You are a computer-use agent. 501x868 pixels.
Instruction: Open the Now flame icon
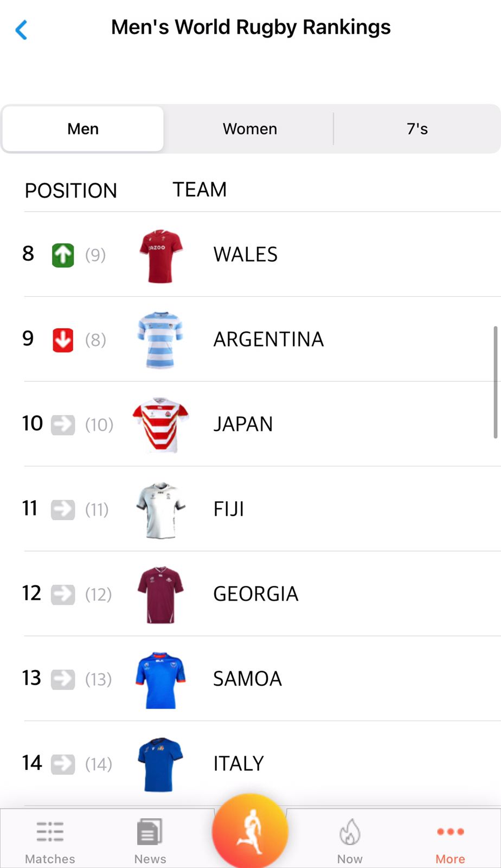(350, 832)
